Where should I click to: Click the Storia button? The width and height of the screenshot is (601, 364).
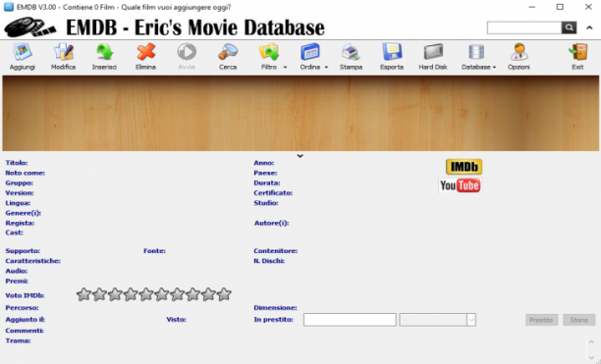coord(578,320)
